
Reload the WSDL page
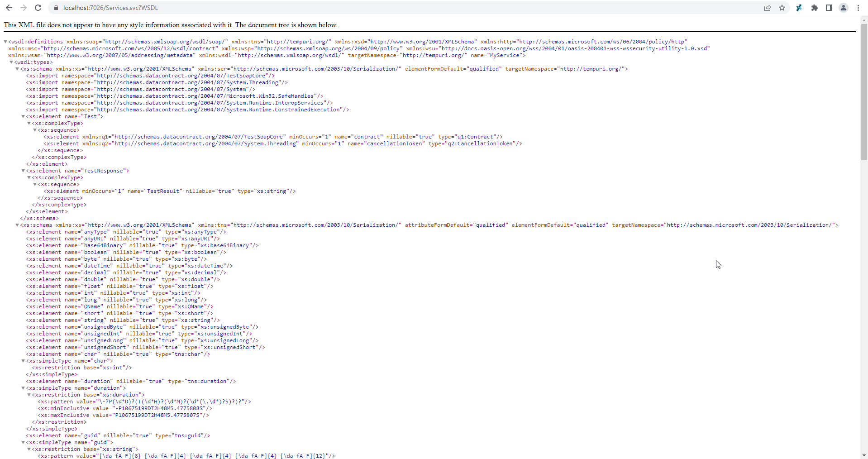(x=38, y=8)
